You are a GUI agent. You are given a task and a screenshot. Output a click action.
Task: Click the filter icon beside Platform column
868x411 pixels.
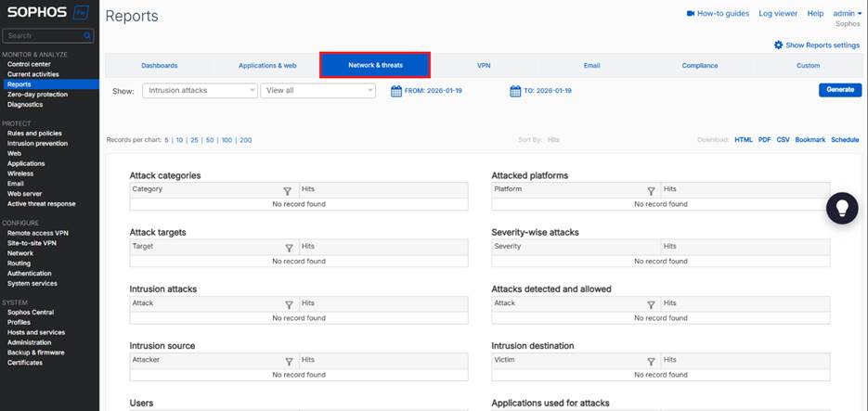651,190
